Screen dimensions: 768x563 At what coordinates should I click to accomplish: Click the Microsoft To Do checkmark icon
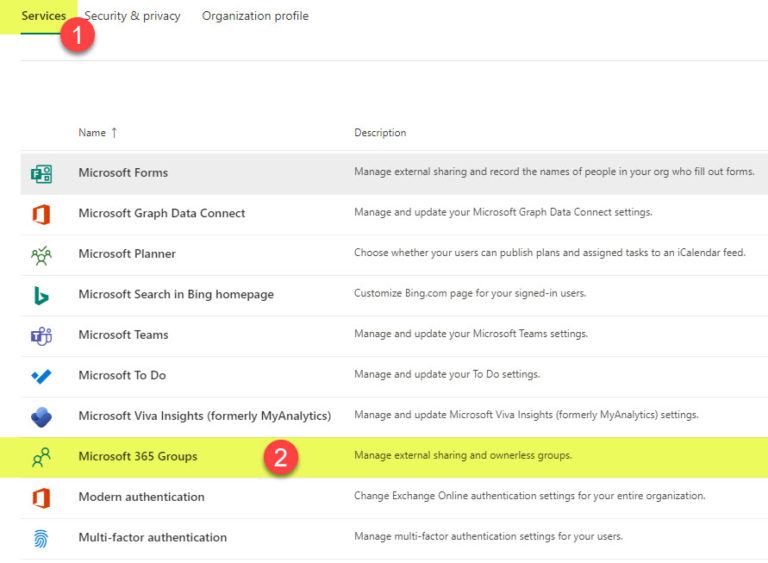tap(41, 376)
